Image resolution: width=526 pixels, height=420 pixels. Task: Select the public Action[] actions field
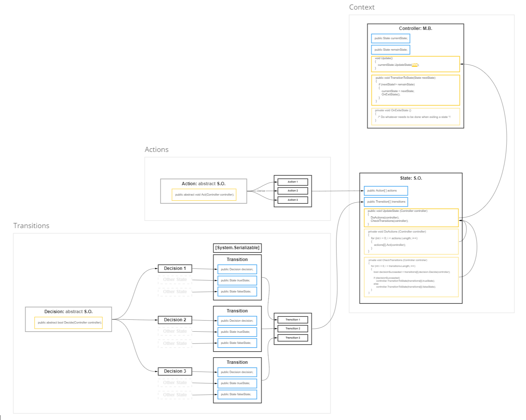(386, 191)
